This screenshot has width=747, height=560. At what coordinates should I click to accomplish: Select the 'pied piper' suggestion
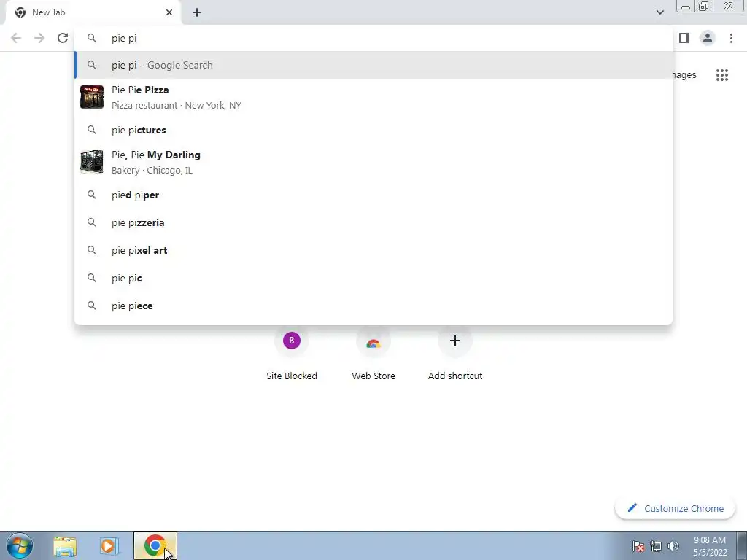[374, 195]
